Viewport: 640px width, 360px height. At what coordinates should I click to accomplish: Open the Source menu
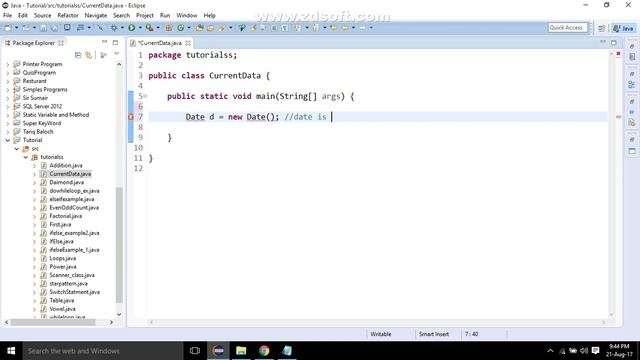click(x=42, y=16)
